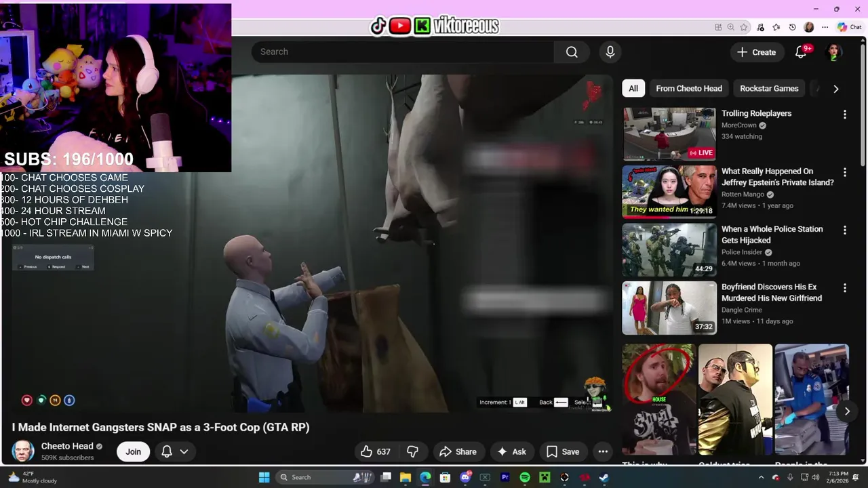This screenshot has height=488, width=868.
Task: Open media control music note icon
Action: 760,27
